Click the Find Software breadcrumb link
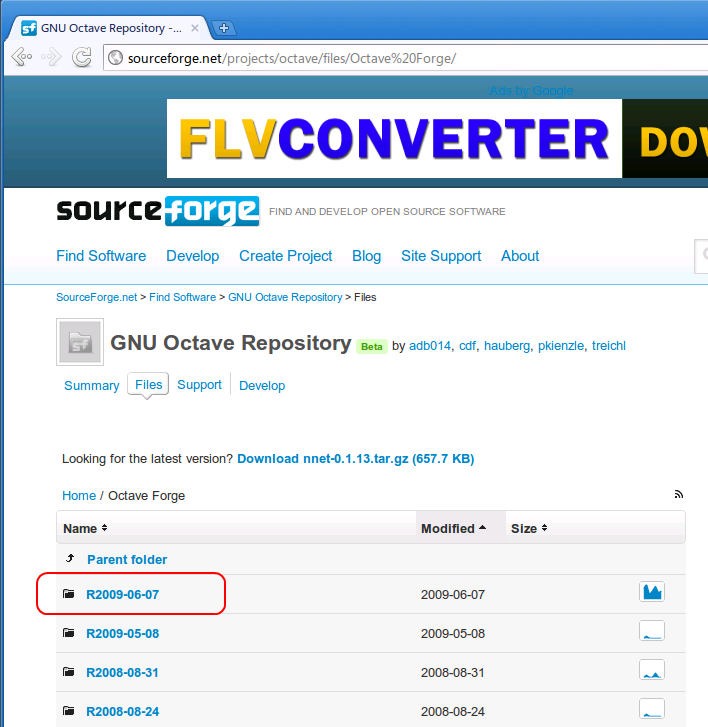 [183, 297]
